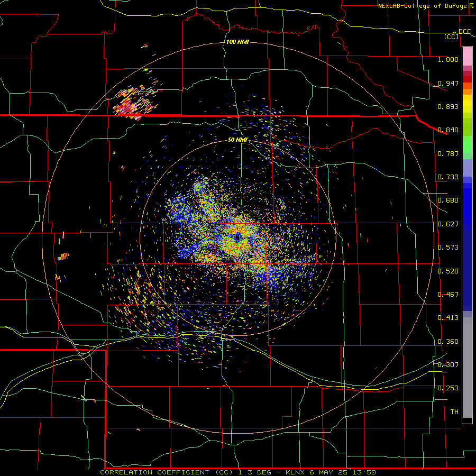The height and width of the screenshot is (476, 476).
Task: Click the radar site at map center
Action: click(237, 237)
